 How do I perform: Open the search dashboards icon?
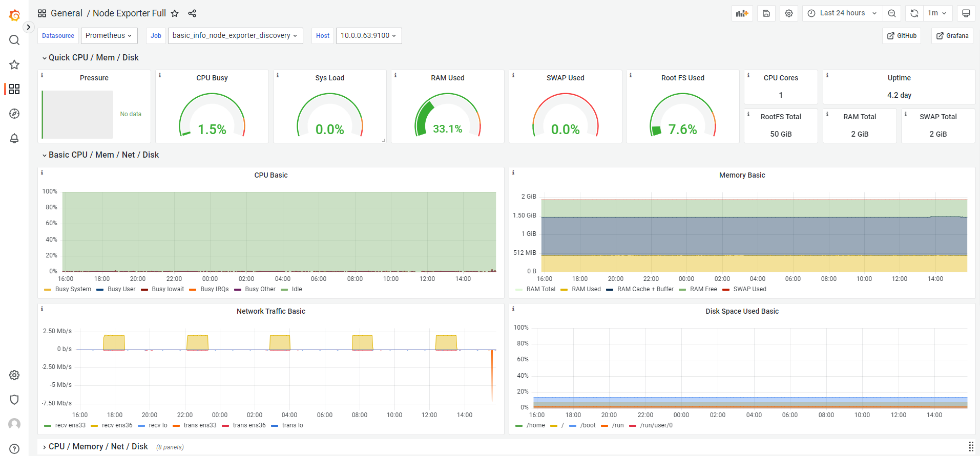point(14,40)
